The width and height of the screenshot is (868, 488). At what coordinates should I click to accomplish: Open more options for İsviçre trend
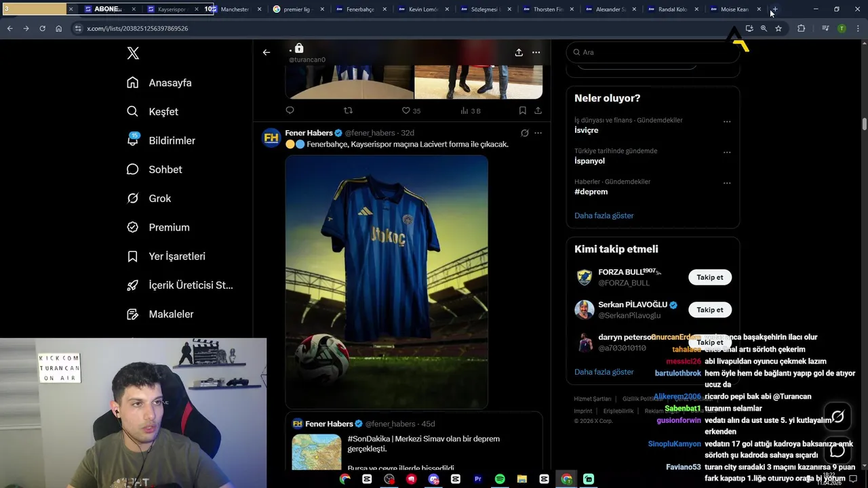(x=727, y=122)
